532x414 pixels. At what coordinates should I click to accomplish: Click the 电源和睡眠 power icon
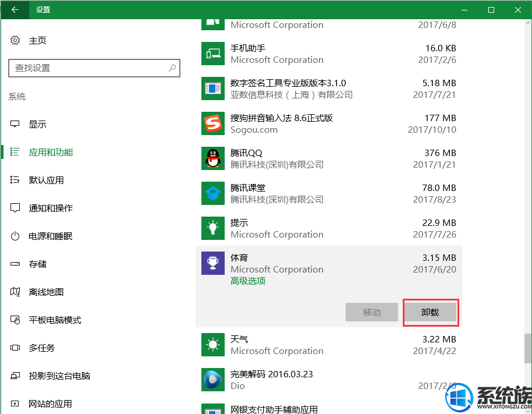15,236
